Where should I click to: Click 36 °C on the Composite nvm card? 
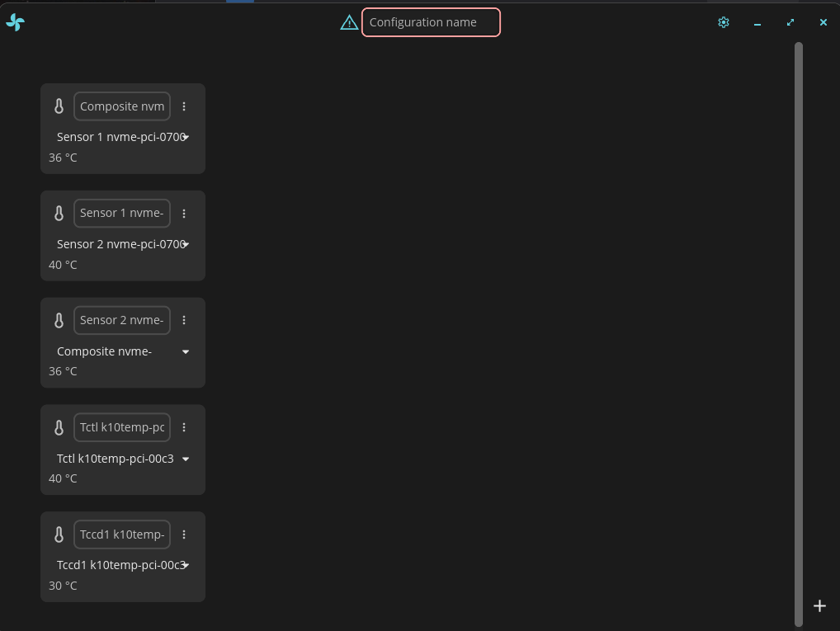63,158
